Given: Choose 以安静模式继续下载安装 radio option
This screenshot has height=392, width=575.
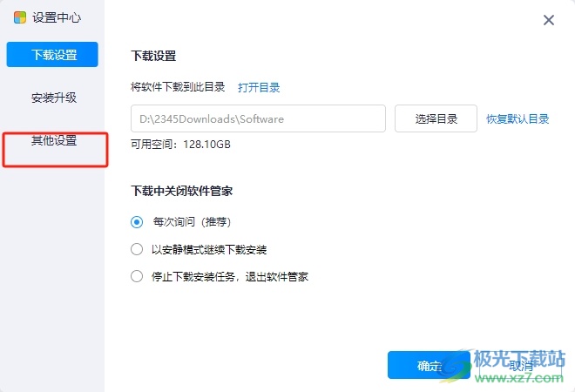Looking at the screenshot, I should [x=137, y=249].
